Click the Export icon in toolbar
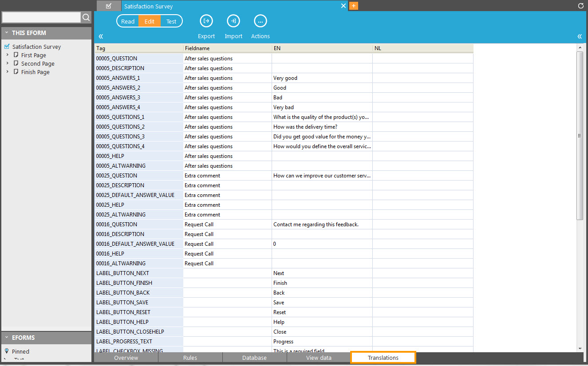The image size is (588, 366). click(x=206, y=21)
